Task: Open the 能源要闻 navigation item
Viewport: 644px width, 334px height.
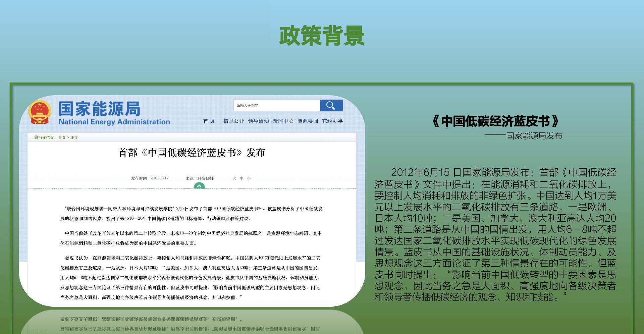Action: click(308, 121)
